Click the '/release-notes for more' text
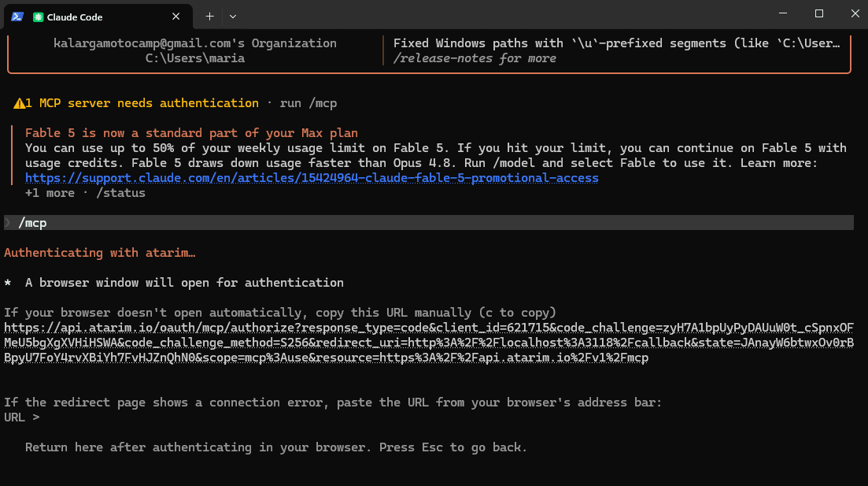The width and height of the screenshot is (868, 486). pyautogui.click(x=475, y=58)
